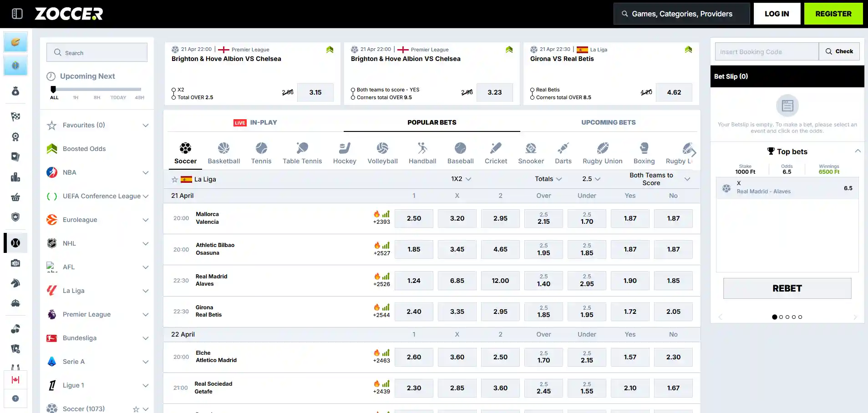Click the Upcoming Next slider handle at ALL

point(53,89)
